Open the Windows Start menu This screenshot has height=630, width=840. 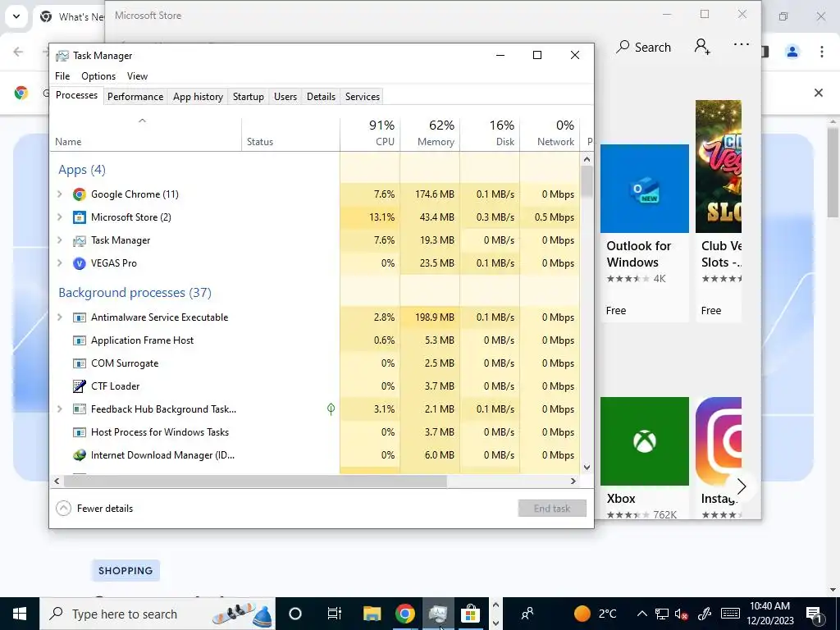pyautogui.click(x=20, y=614)
